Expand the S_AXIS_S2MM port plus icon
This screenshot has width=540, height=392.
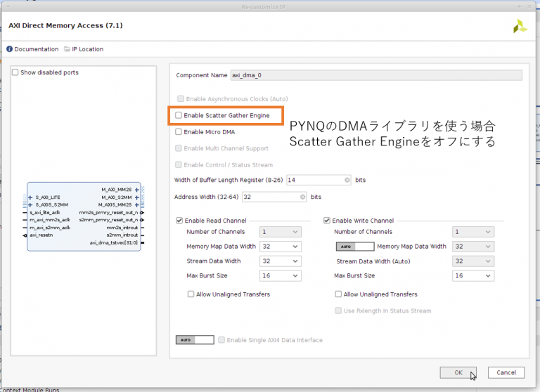30,204
